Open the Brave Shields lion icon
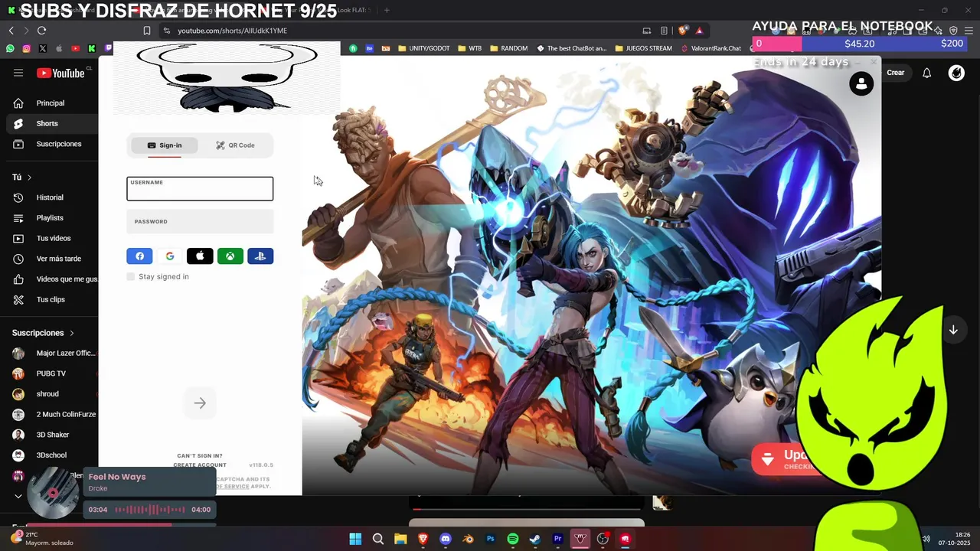Viewport: 980px width, 551px height. point(683,31)
